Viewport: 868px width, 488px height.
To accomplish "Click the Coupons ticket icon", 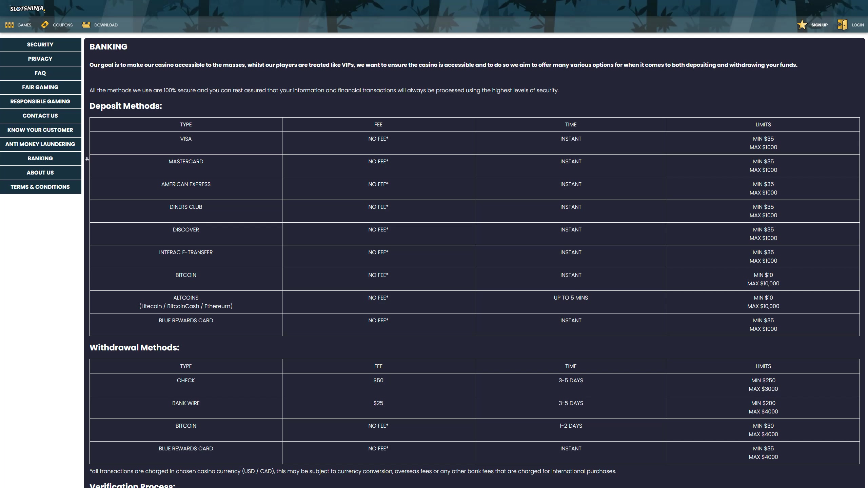I will [x=45, y=25].
